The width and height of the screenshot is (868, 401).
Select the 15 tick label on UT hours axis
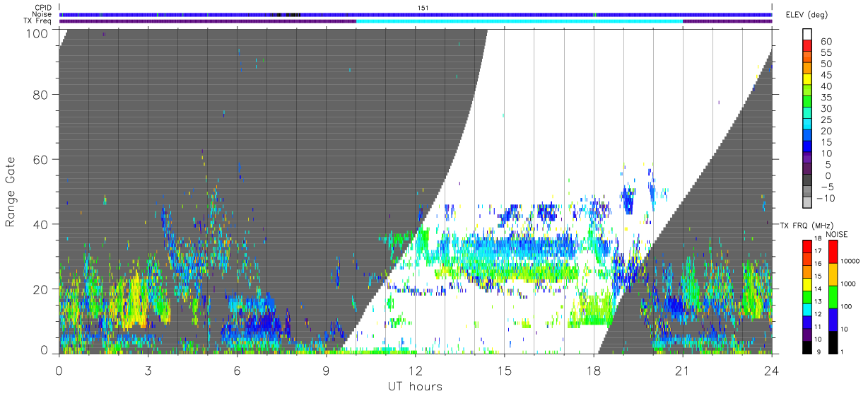pos(505,371)
